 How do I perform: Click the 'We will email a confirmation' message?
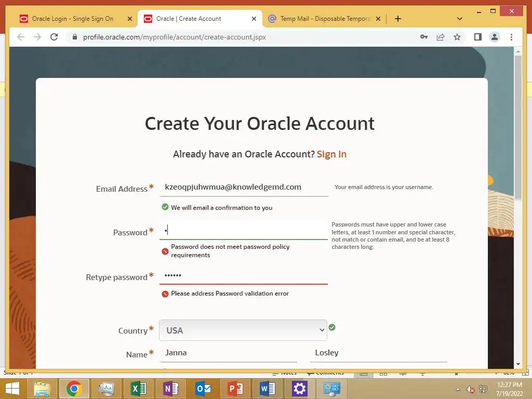tap(221, 208)
